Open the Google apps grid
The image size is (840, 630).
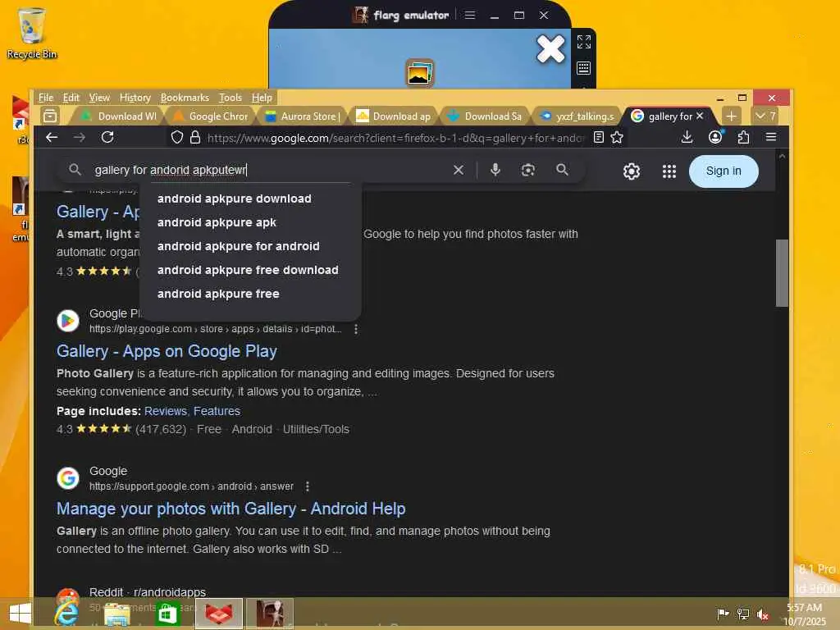[x=669, y=171]
